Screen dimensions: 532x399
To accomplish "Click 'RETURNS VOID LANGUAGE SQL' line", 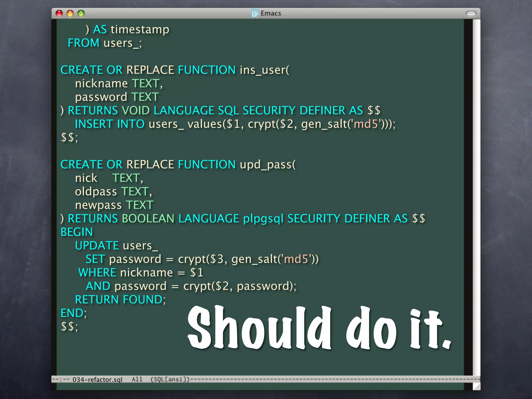I will [x=220, y=110].
